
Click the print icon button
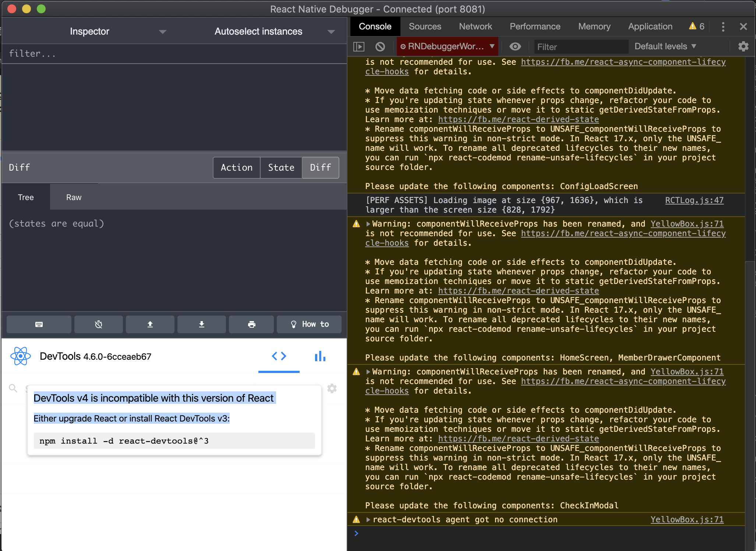tap(251, 324)
